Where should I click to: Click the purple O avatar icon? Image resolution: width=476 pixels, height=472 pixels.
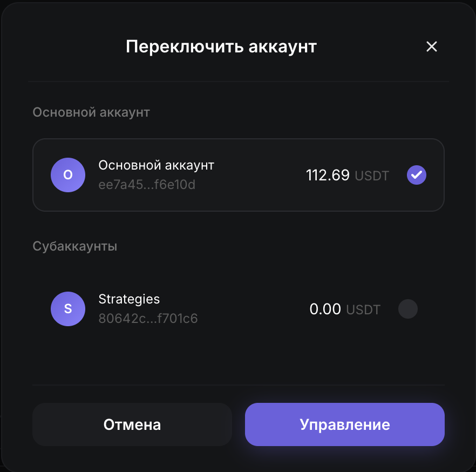click(68, 175)
